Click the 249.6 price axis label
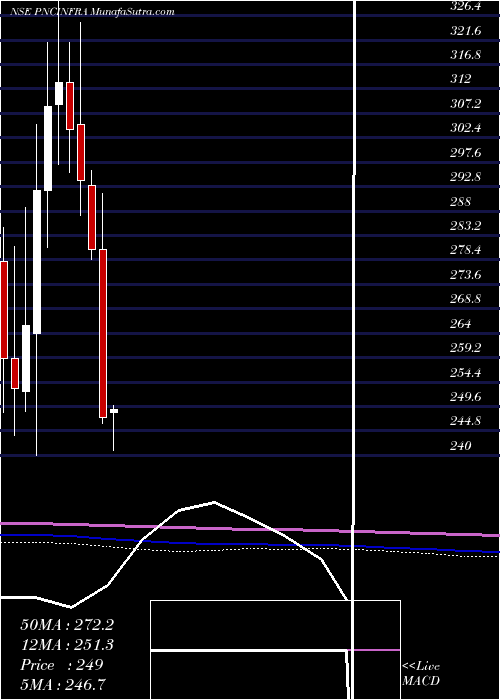Viewport: 500px width, 700px height. click(466, 396)
